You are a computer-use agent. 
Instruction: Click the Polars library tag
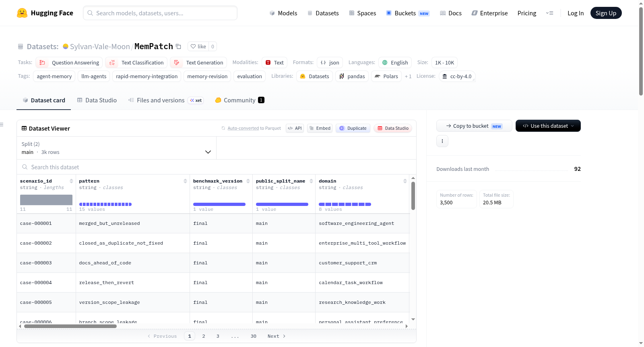point(386,76)
